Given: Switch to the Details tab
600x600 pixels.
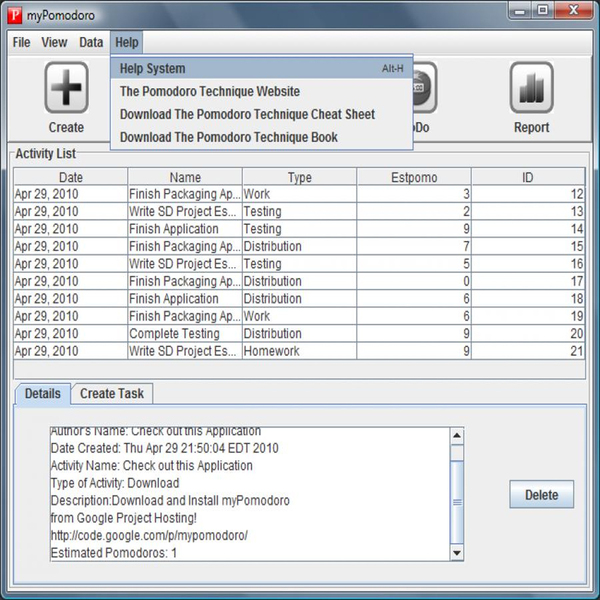Looking at the screenshot, I should pyautogui.click(x=42, y=393).
